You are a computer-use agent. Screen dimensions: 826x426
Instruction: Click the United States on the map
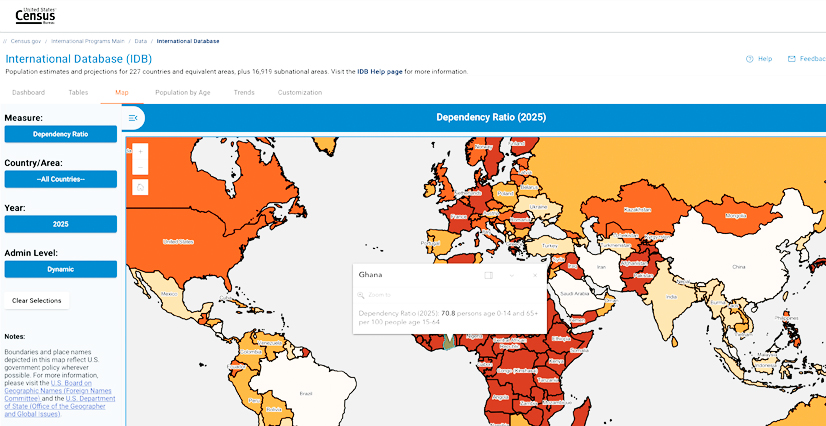click(179, 242)
